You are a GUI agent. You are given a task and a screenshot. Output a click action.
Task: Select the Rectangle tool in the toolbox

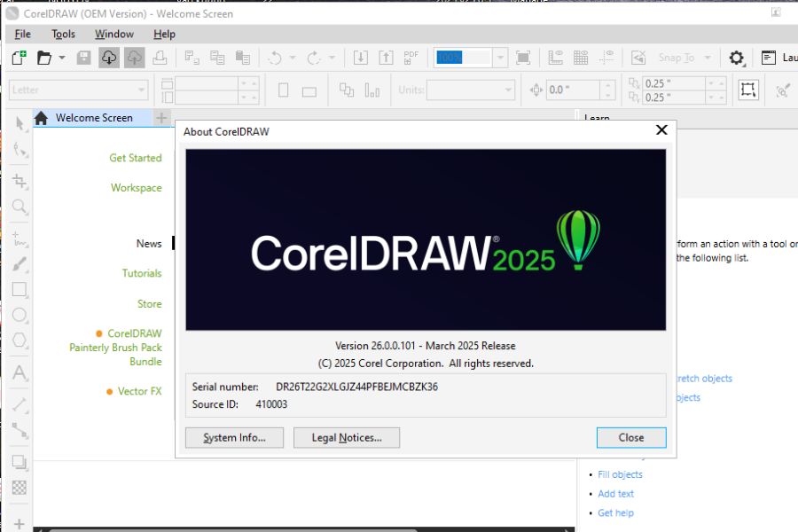point(20,290)
